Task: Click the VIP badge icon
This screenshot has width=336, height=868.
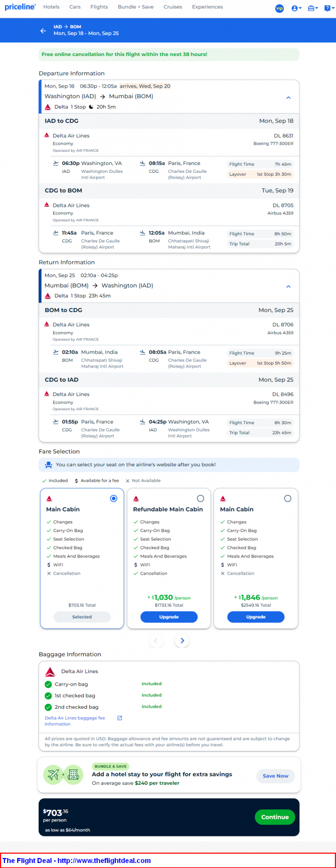Action: pyautogui.click(x=279, y=9)
